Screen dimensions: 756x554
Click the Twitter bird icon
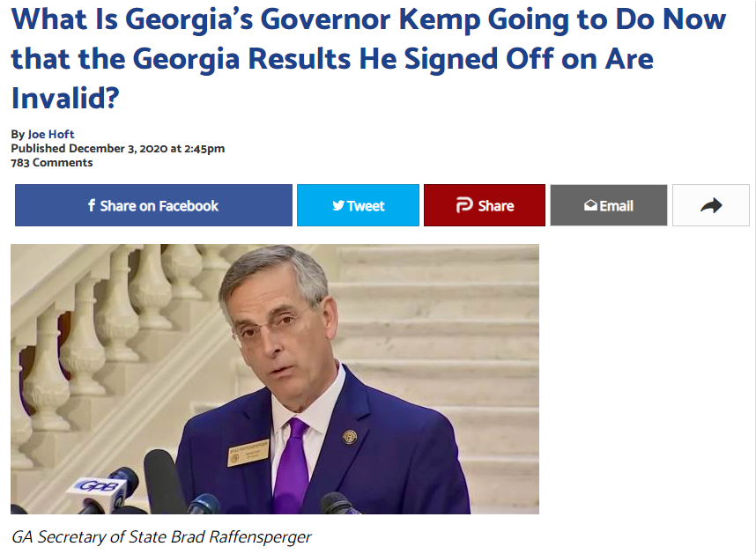(338, 206)
